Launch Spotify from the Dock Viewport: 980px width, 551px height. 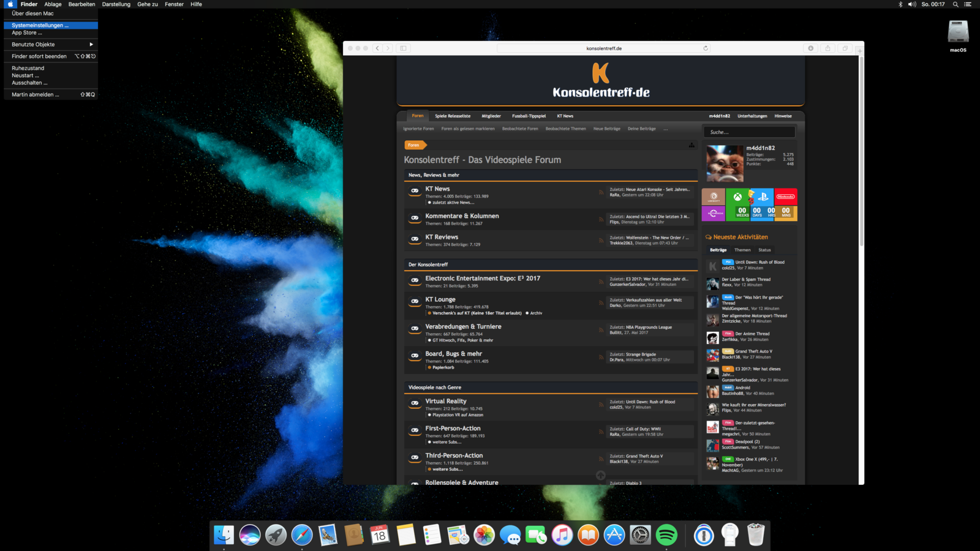coord(666,535)
